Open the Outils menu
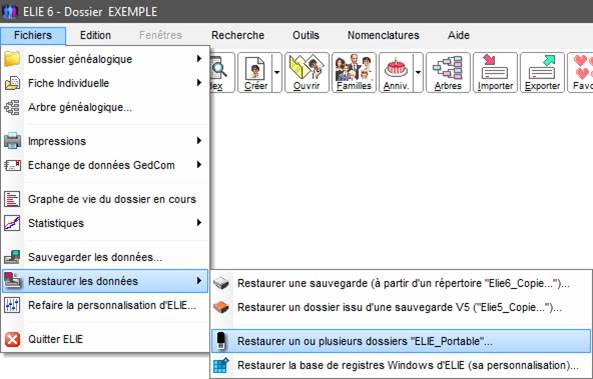The width and height of the screenshot is (593, 379). (x=306, y=35)
